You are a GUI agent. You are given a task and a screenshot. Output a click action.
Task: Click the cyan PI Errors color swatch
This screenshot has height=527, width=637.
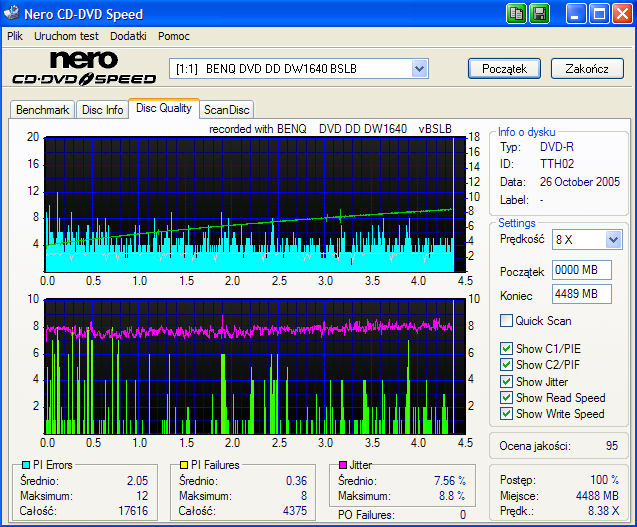26,464
